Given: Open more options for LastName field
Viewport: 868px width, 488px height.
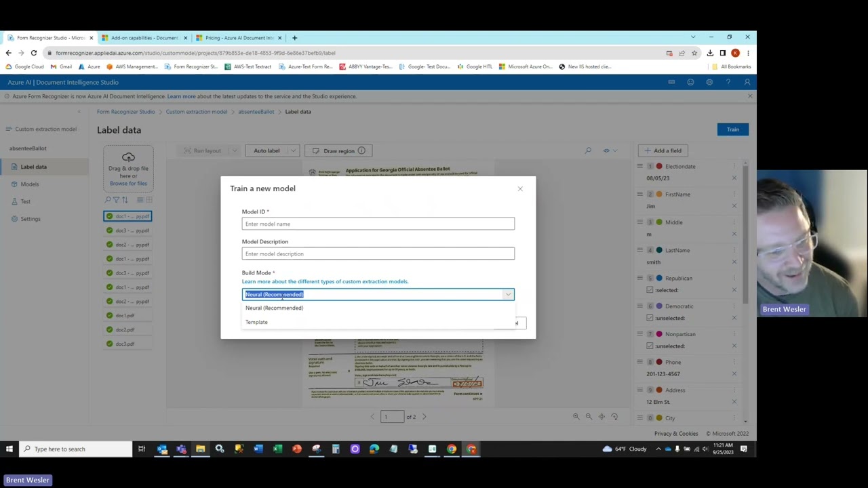Looking at the screenshot, I should pyautogui.click(x=734, y=250).
